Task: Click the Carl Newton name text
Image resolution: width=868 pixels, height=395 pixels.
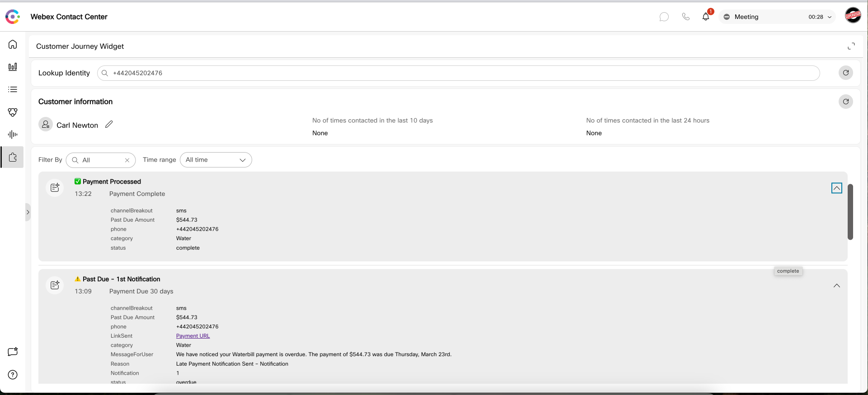Action: (77, 125)
